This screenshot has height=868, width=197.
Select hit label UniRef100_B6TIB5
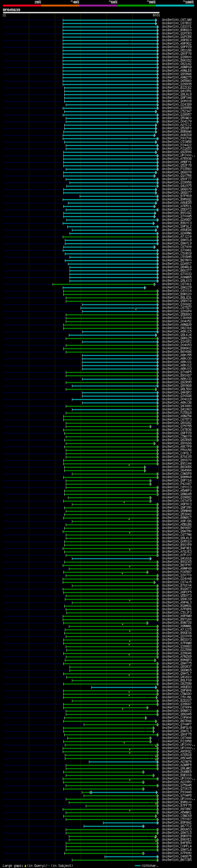177,860
